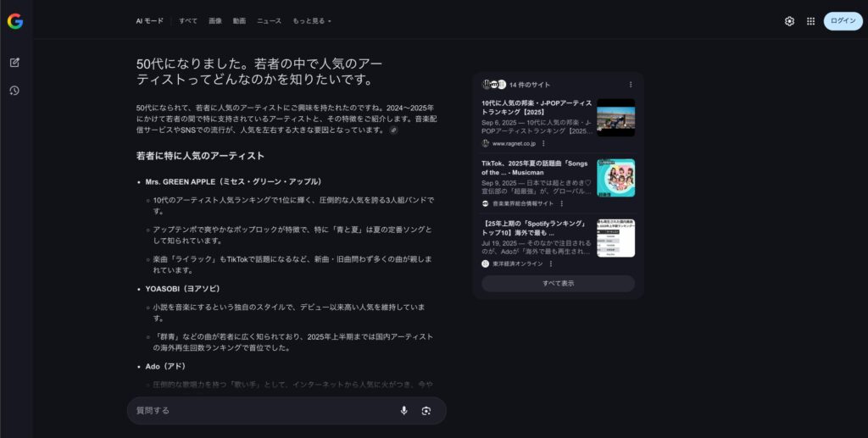The width and height of the screenshot is (868, 438).
Task: Click the すべて表示 button
Action: click(x=558, y=284)
